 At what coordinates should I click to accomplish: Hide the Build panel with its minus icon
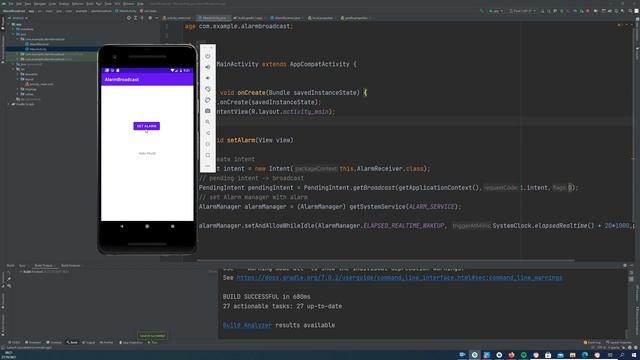click(631, 265)
